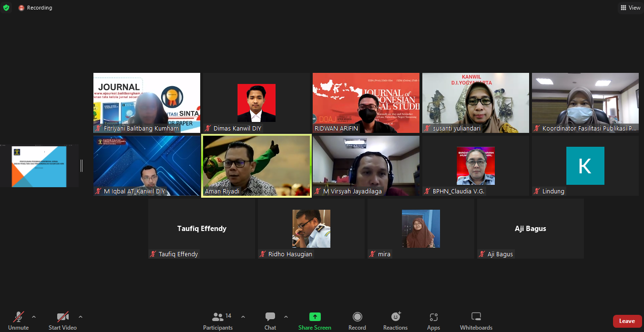Expand the arrow next to Participants
The width and height of the screenshot is (644, 332).
(x=243, y=317)
